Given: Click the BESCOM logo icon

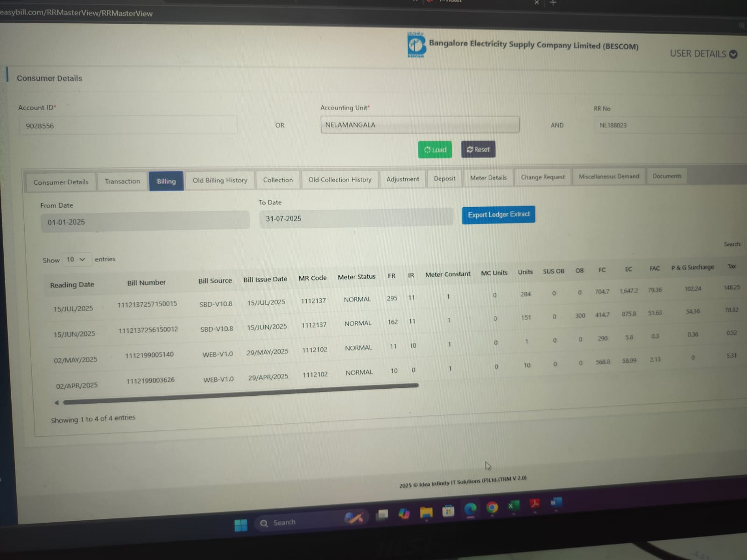Looking at the screenshot, I should click(x=416, y=45).
